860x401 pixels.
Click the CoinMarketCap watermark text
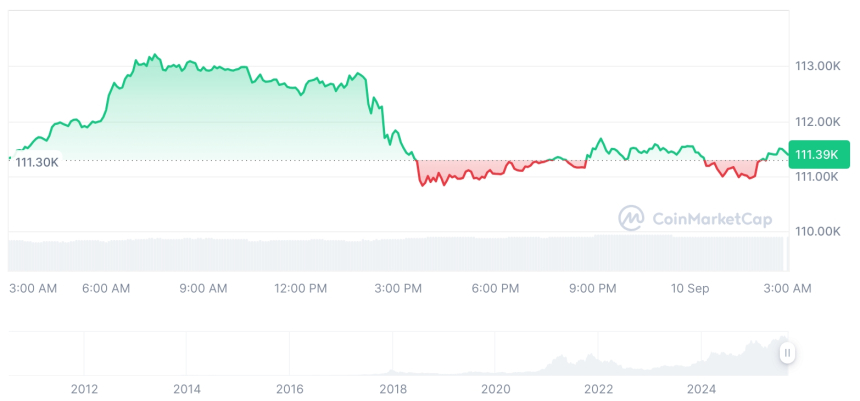point(712,218)
